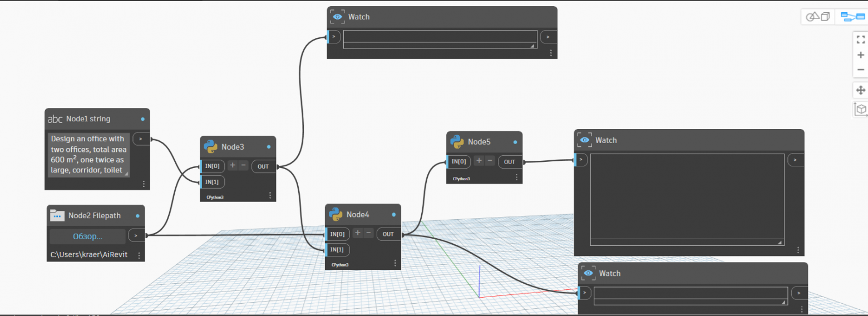Click the Python logo icon on Node3
The width and height of the screenshot is (868, 316).
(x=211, y=147)
